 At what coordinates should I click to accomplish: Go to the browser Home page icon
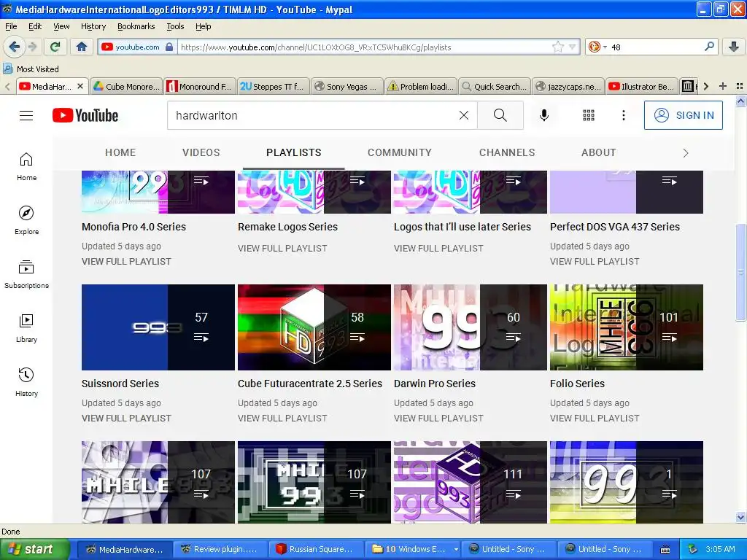pyautogui.click(x=82, y=47)
